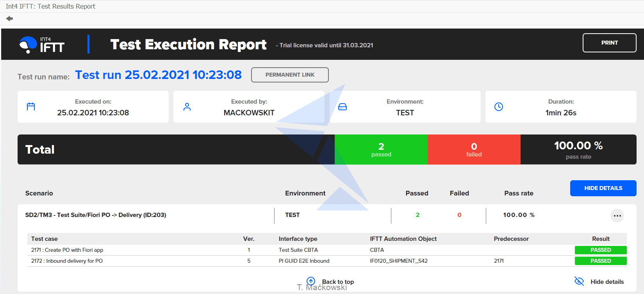Click the 1min 26s duration value

coord(561,113)
